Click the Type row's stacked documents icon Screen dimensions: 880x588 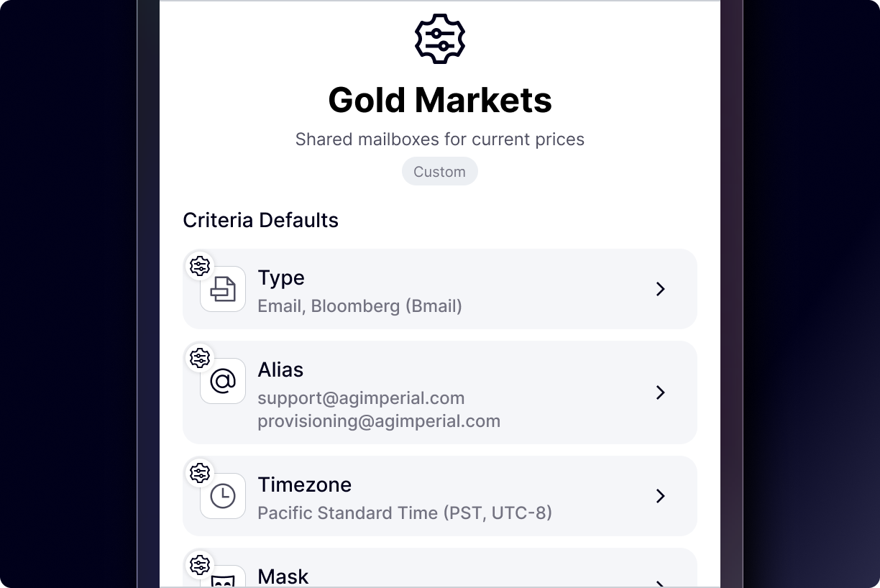pyautogui.click(x=223, y=289)
